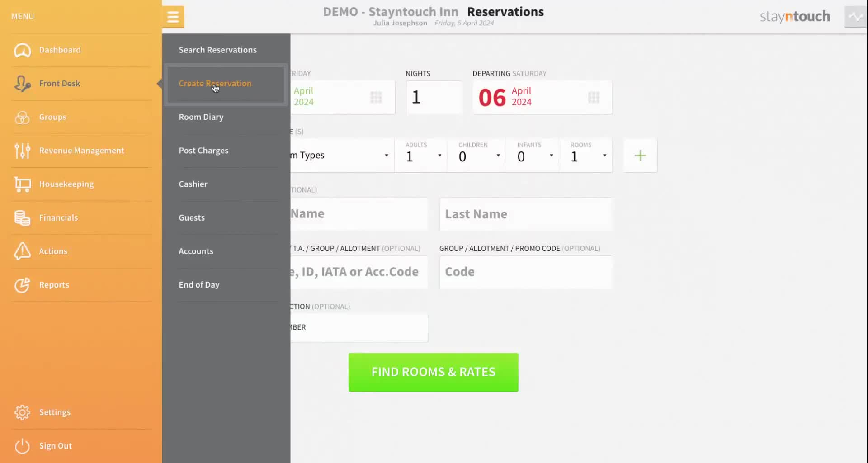Click the Revenue Management sliders icon

tap(22, 151)
